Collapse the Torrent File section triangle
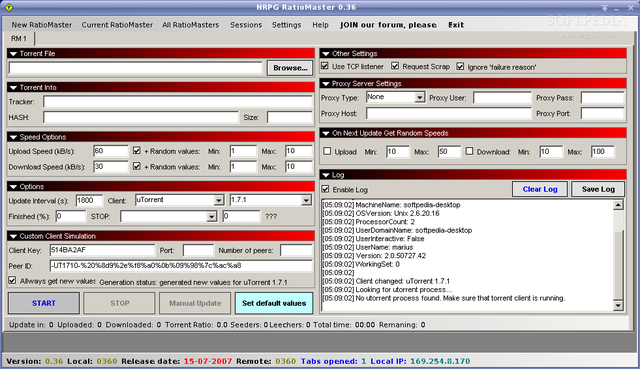This screenshot has height=369, width=640. tap(13, 54)
